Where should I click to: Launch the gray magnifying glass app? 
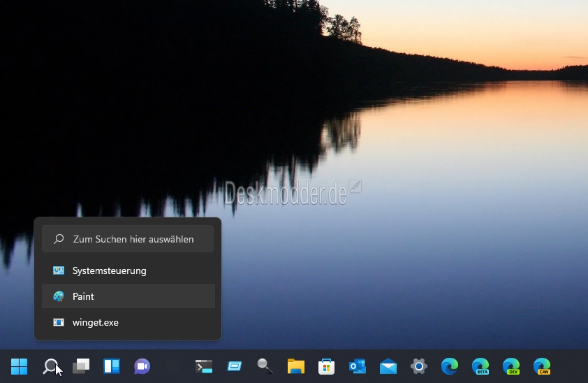point(265,366)
